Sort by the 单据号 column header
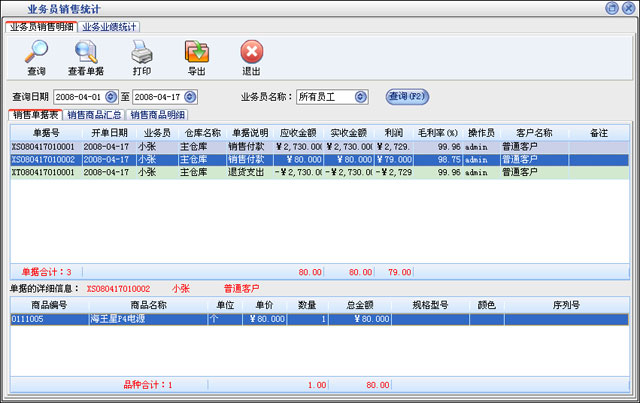640x403 pixels. point(46,132)
